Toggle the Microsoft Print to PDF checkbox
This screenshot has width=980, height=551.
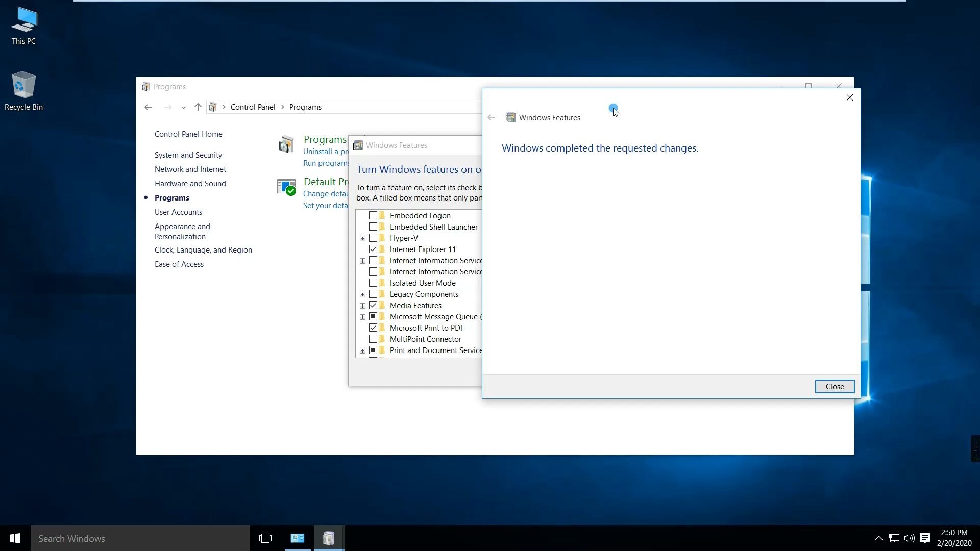coord(373,328)
